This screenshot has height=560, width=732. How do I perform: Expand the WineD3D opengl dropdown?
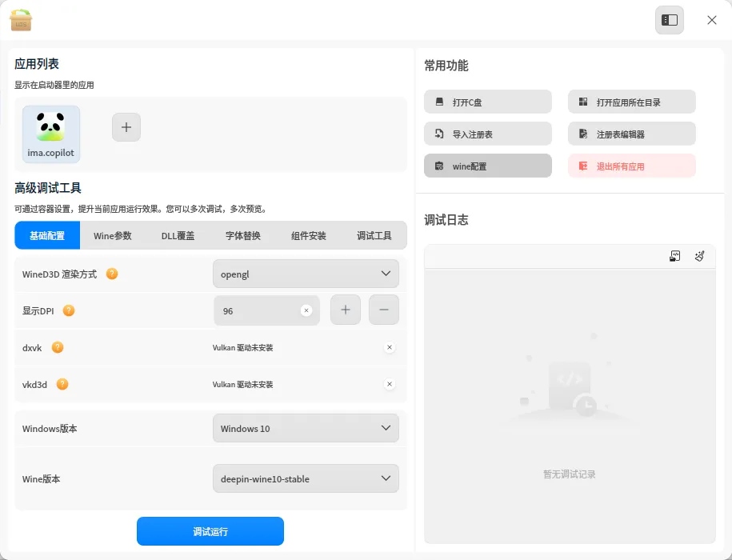point(306,274)
